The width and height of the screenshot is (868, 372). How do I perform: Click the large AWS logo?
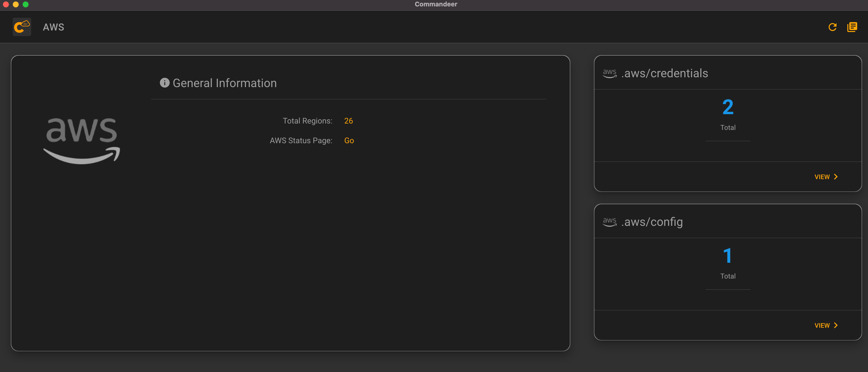(81, 141)
